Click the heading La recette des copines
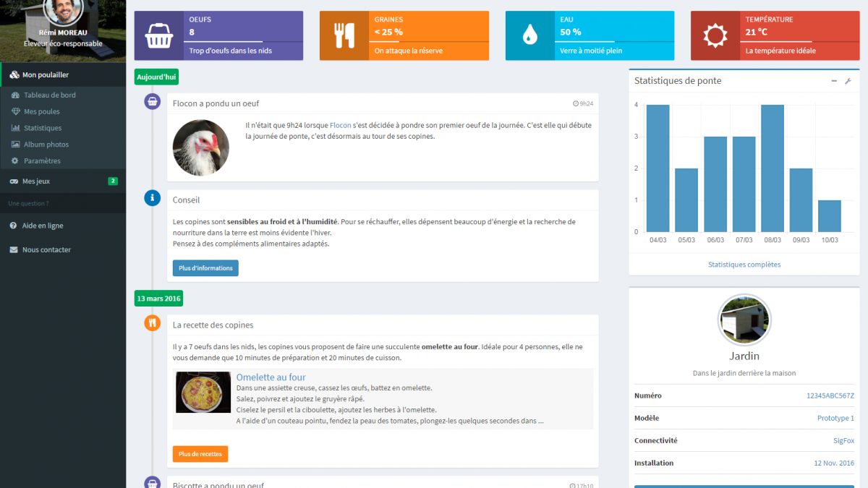868x488 pixels. [213, 325]
